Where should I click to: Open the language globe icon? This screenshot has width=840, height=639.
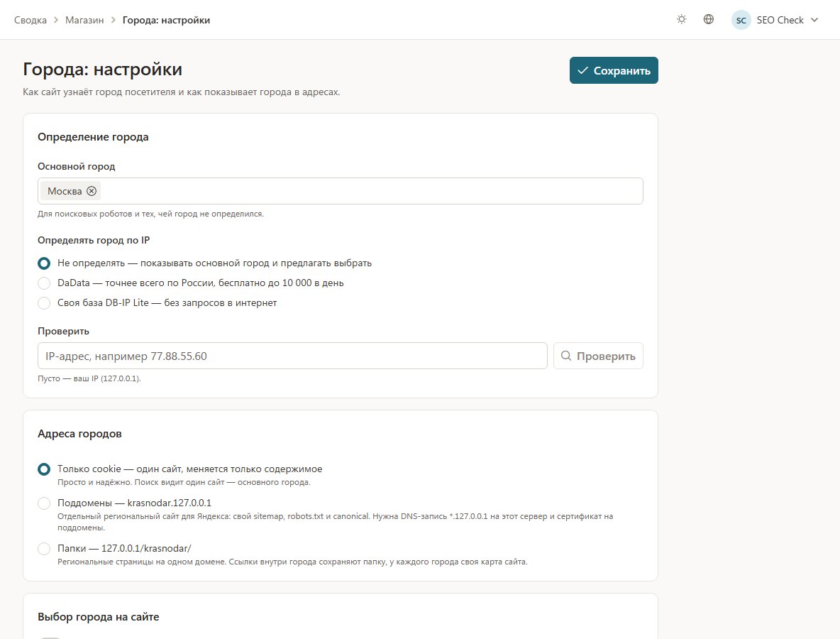tap(708, 20)
